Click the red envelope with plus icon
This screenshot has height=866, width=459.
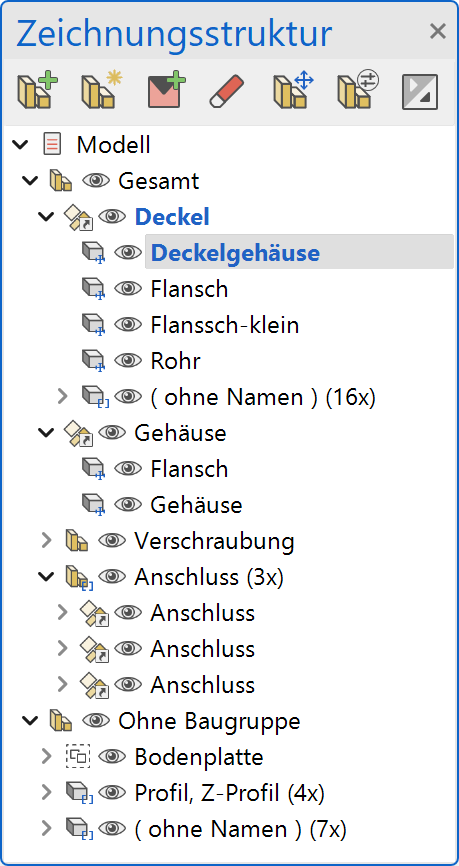[x=166, y=91]
